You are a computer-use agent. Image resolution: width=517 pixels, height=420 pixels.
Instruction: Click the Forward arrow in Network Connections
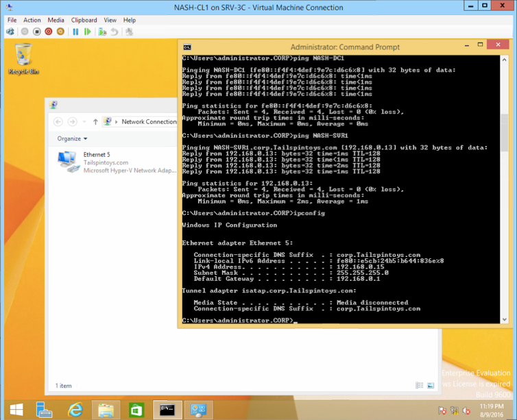click(72, 122)
